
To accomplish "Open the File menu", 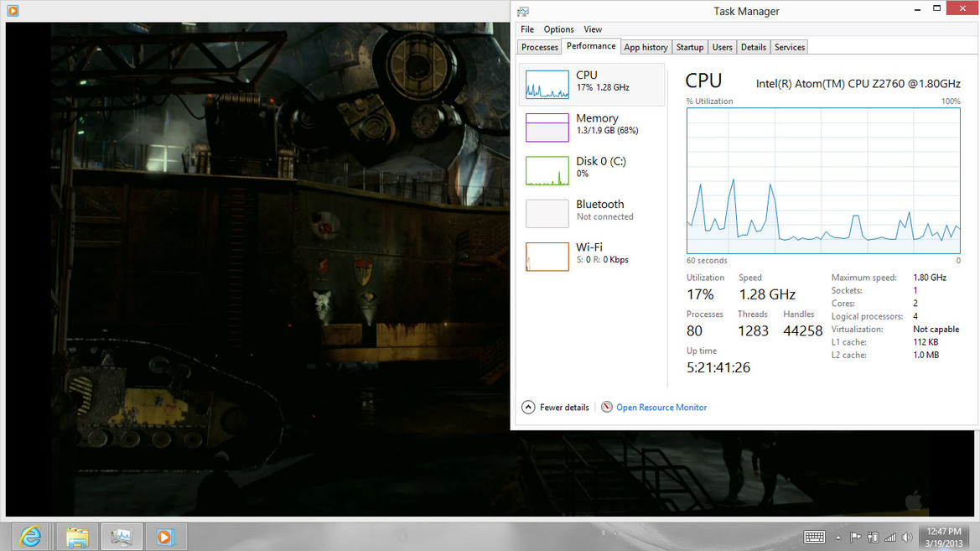I will click(x=527, y=29).
